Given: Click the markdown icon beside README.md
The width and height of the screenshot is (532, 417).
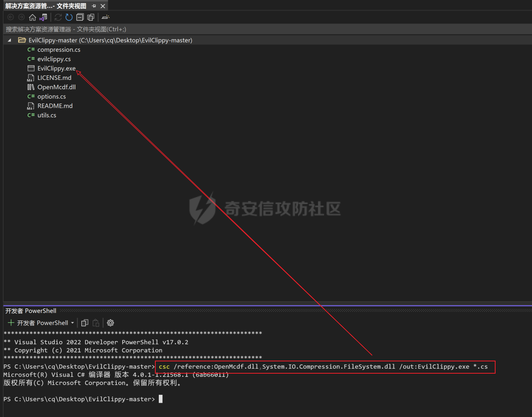Looking at the screenshot, I should 31,106.
